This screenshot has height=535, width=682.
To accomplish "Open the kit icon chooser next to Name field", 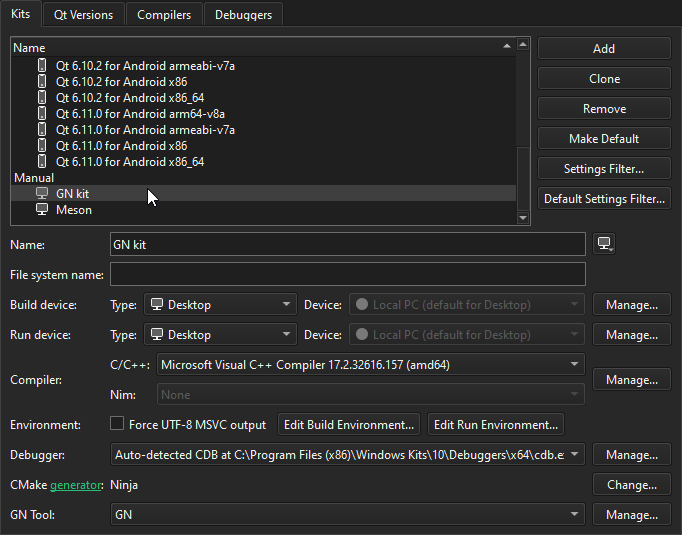I will pyautogui.click(x=604, y=244).
